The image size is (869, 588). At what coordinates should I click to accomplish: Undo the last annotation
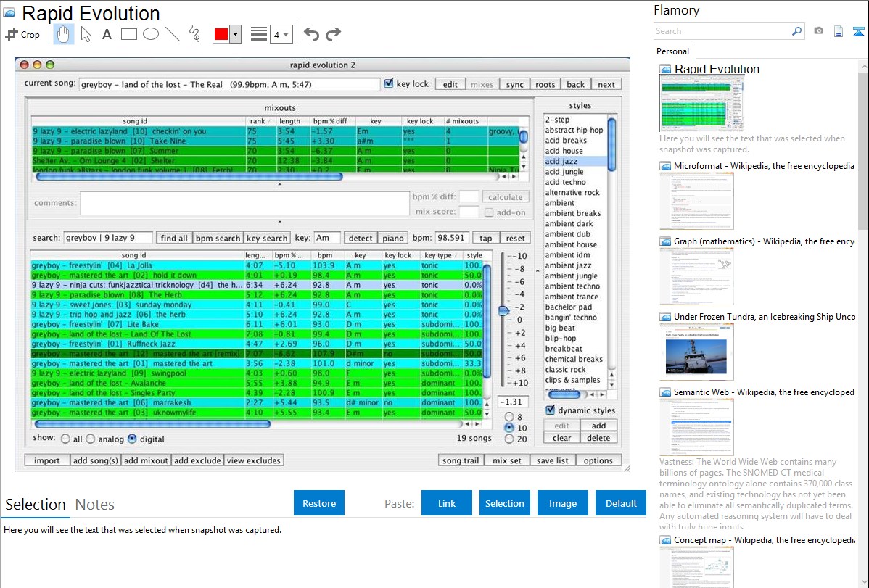311,34
